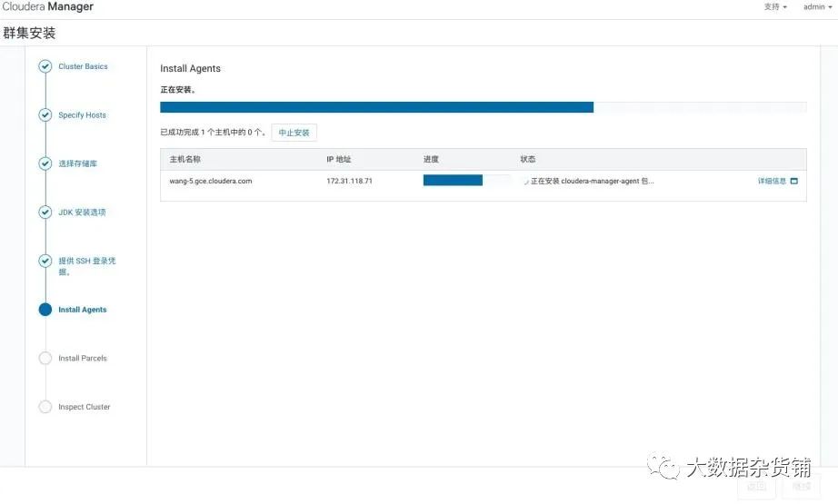
Task: Click the filled Install Agents step circle
Action: click(45, 310)
